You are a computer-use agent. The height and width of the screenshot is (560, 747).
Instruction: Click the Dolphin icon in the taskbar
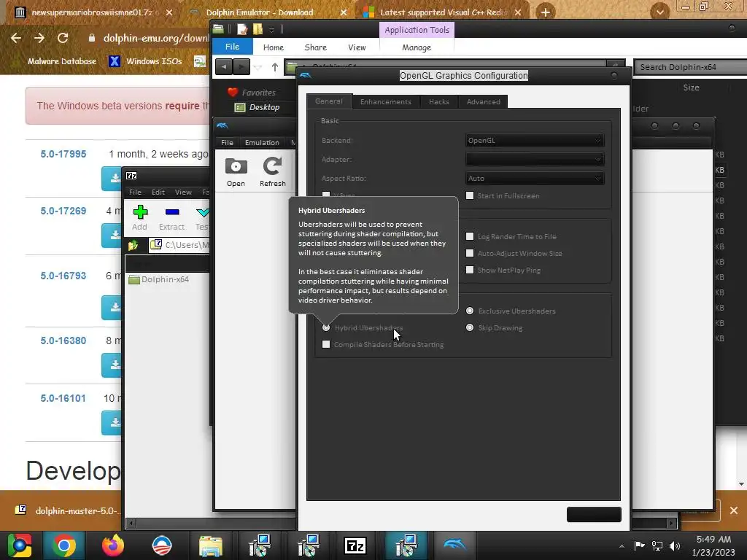click(454, 545)
